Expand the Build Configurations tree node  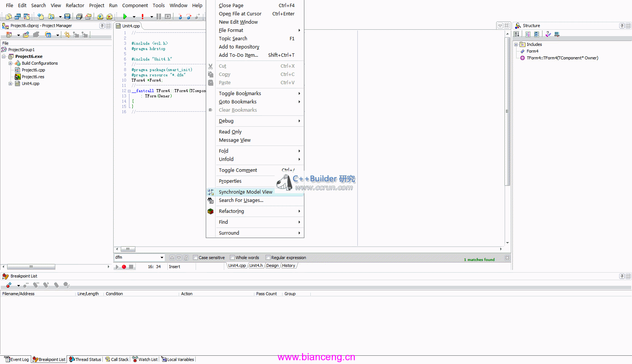(11, 63)
